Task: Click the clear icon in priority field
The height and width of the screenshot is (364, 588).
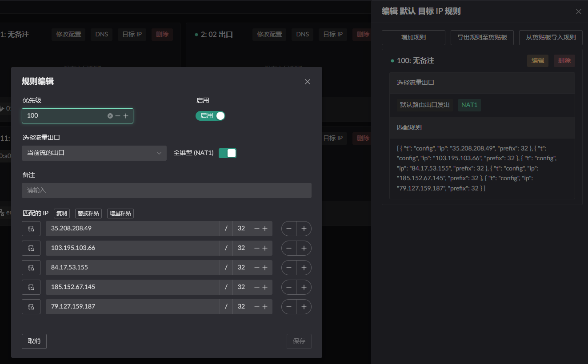Action: [110, 116]
